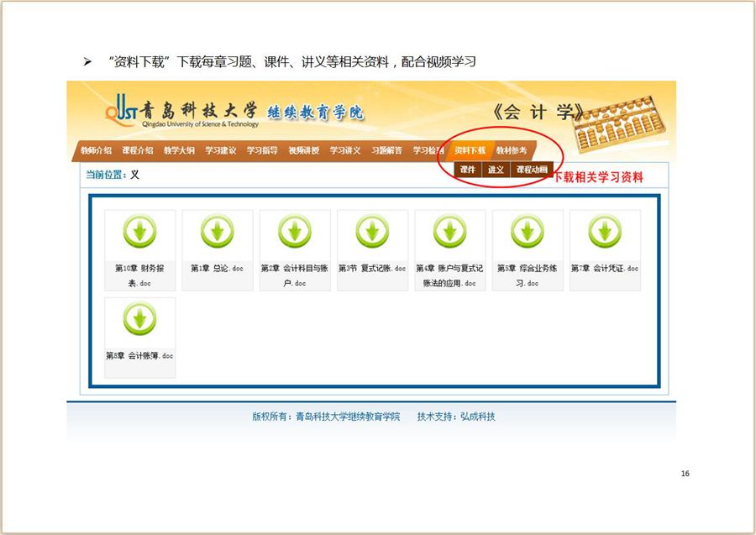Choose 讲义 in the download submenu
Screen dimensions: 756x535
[496, 170]
